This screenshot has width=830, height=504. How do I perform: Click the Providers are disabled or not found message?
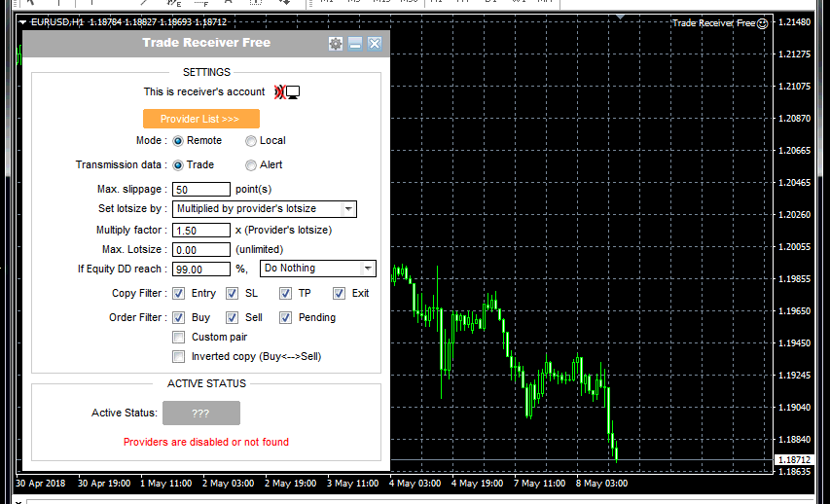click(x=206, y=442)
